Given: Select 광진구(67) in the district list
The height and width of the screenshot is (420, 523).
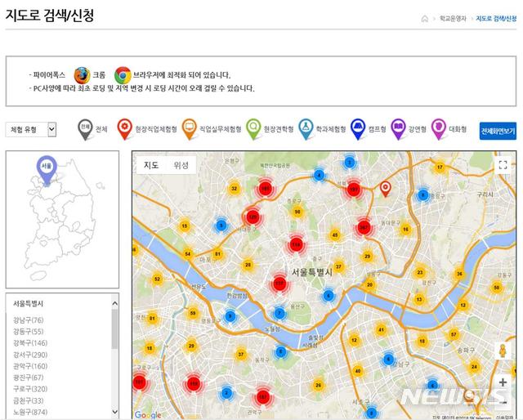Looking at the screenshot, I should pos(29,378).
